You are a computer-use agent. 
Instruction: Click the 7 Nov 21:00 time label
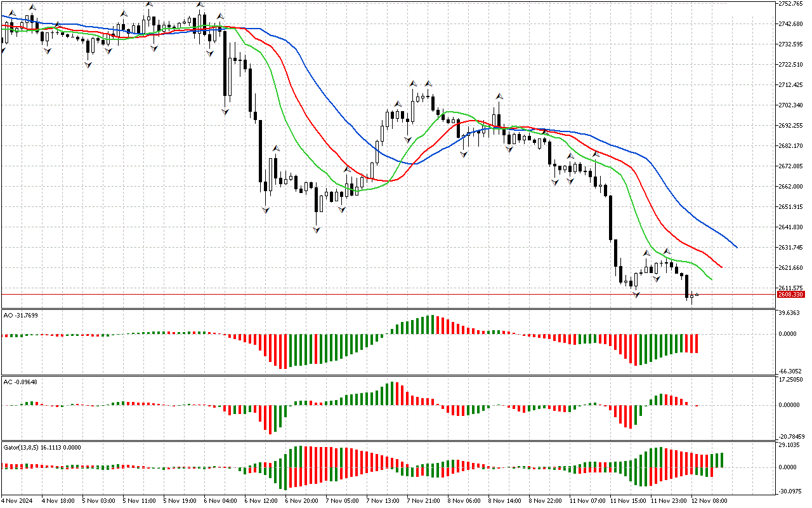coord(425,501)
